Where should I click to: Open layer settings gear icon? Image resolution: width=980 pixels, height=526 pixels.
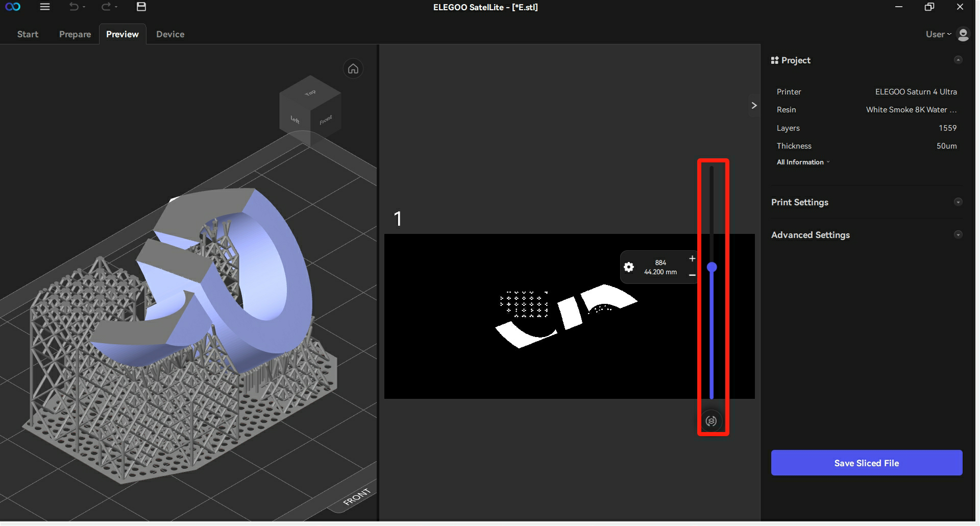point(629,267)
